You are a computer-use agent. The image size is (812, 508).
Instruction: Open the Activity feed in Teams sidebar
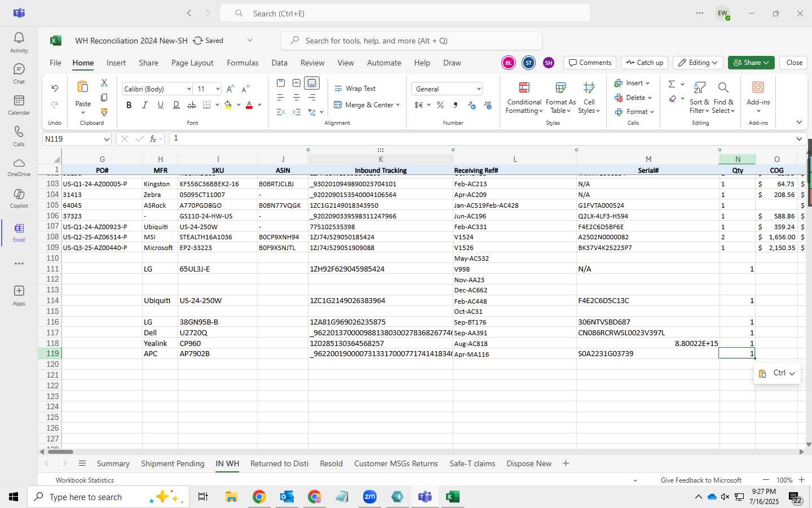pyautogui.click(x=19, y=42)
